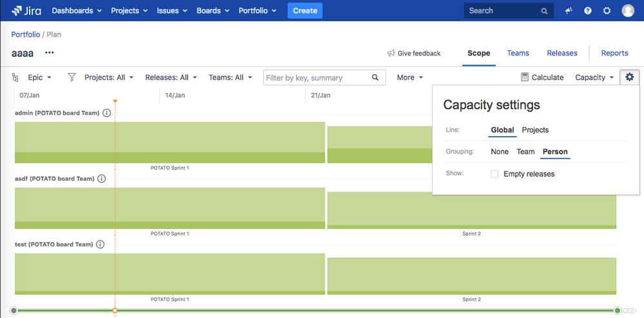Image resolution: width=644 pixels, height=318 pixels.
Task: Click admin's POTATO Sprint 1 capacity bar
Action: [x=170, y=143]
